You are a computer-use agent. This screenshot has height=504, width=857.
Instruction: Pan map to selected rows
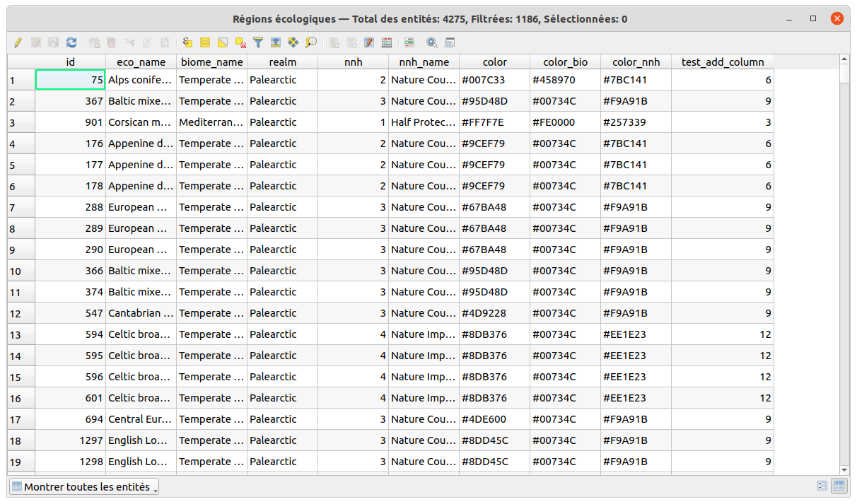coord(293,42)
